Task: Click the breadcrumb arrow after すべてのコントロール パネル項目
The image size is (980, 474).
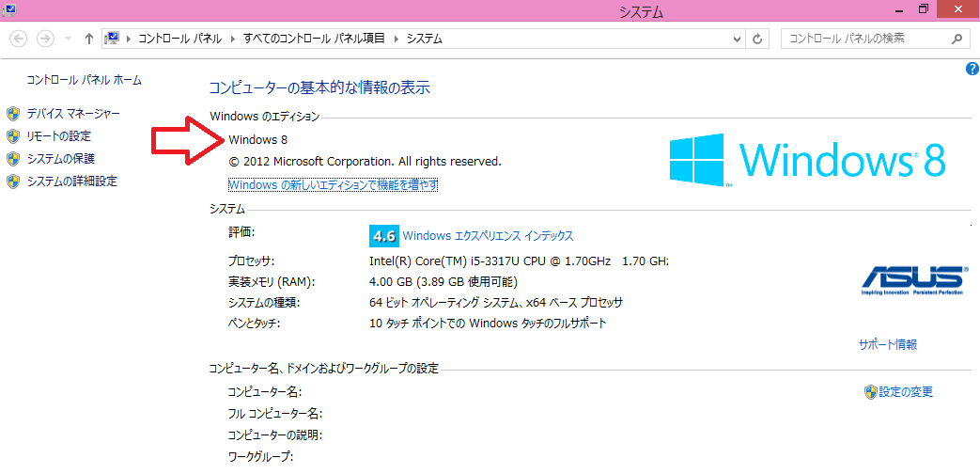Action: pyautogui.click(x=396, y=39)
